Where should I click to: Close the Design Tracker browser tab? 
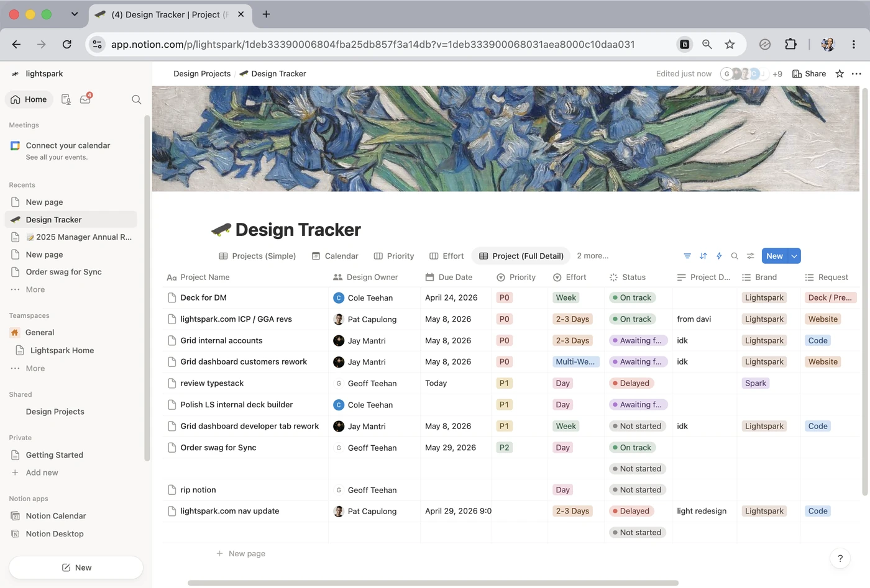[240, 14]
